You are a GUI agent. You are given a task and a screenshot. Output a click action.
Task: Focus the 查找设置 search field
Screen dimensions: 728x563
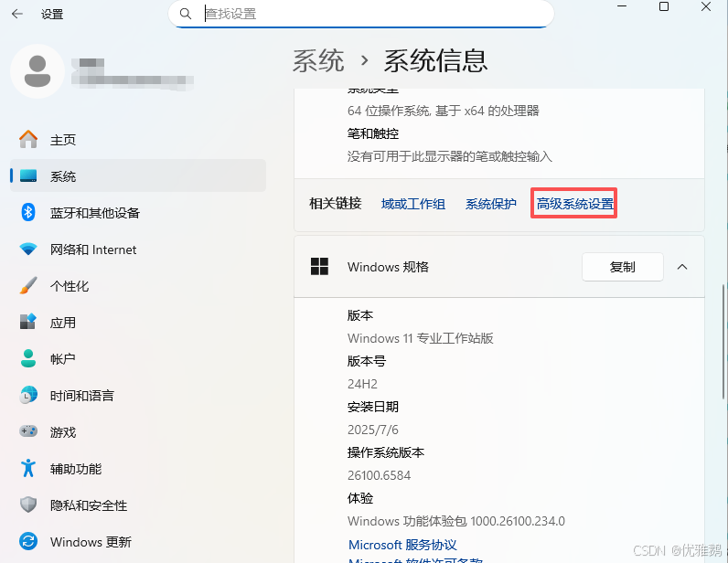(x=361, y=14)
